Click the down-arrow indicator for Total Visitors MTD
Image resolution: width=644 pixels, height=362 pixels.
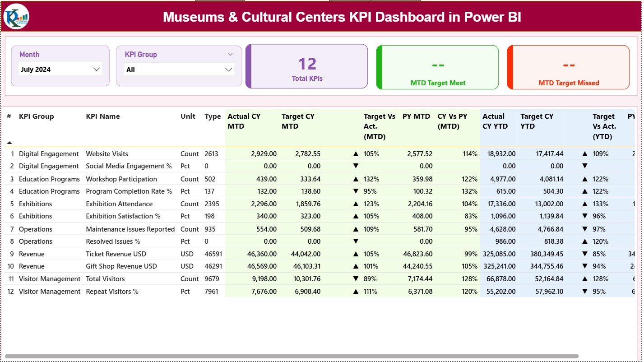(356, 278)
